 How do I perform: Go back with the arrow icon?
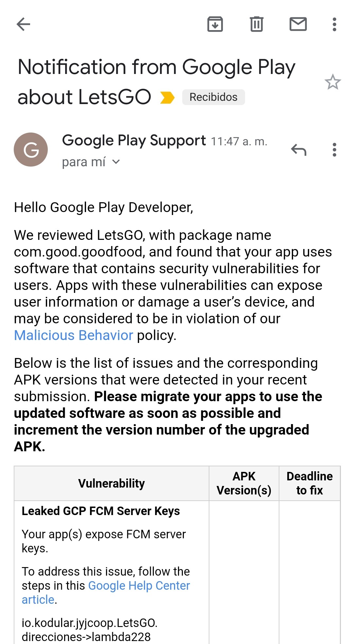coord(23,24)
